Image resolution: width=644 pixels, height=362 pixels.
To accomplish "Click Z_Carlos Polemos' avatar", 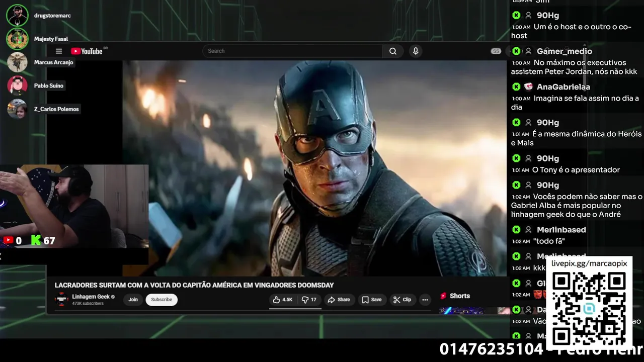I will coord(17,109).
